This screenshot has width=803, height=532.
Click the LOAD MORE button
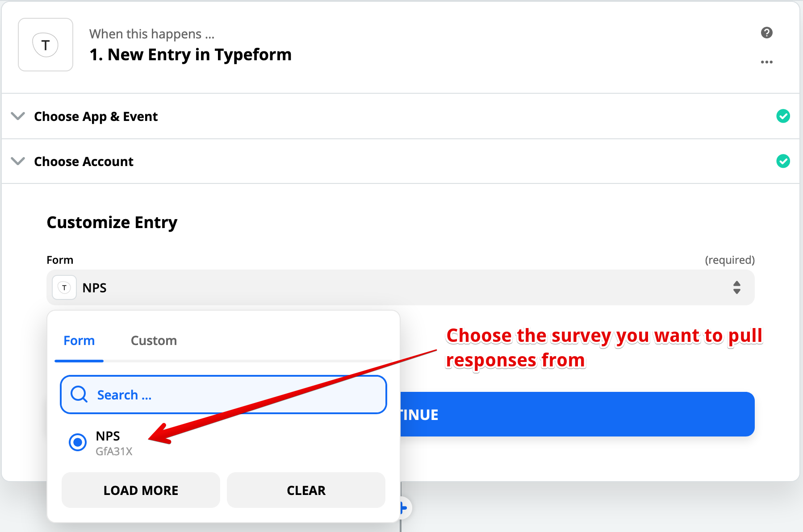141,490
